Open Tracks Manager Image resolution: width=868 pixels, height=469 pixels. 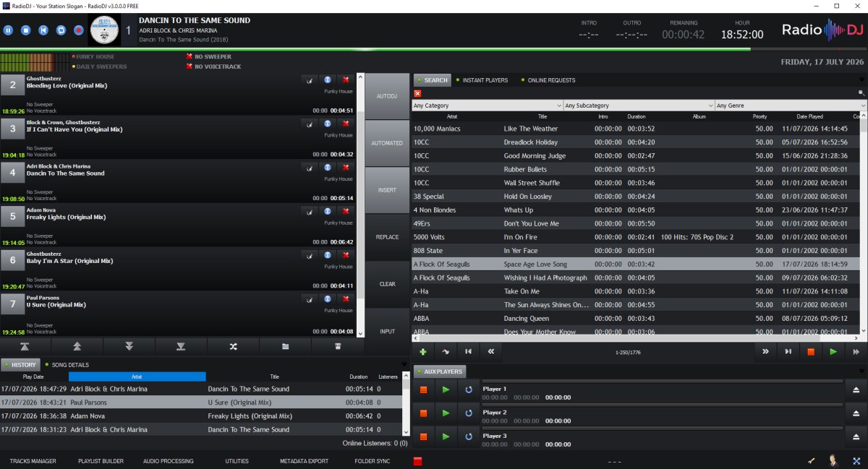(33, 461)
